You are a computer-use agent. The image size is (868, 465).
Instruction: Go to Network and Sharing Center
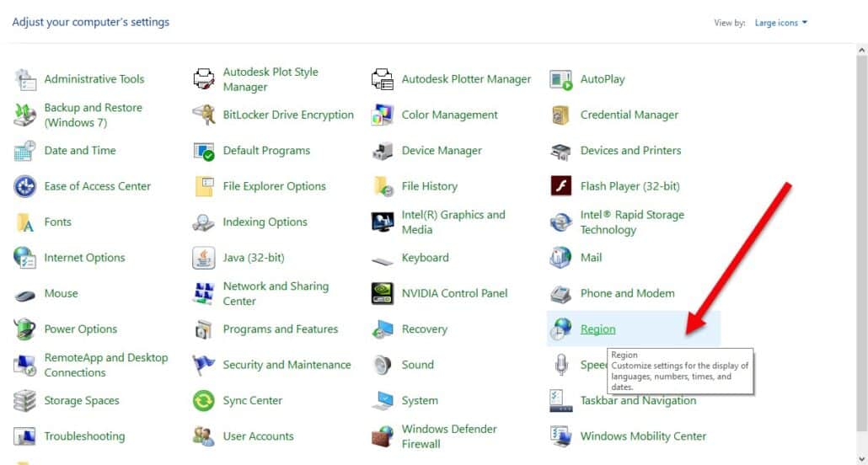tap(275, 293)
